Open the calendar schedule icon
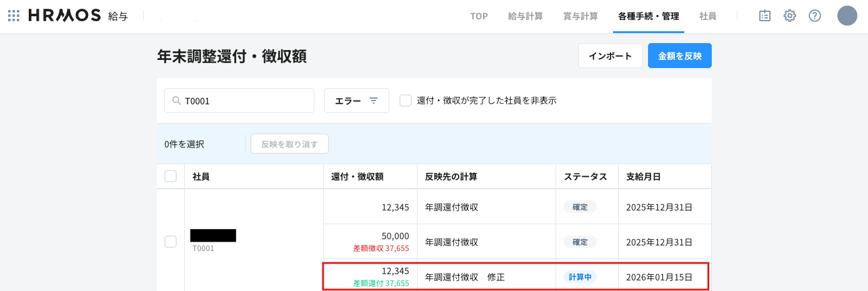This screenshot has height=291, width=868. click(x=765, y=16)
